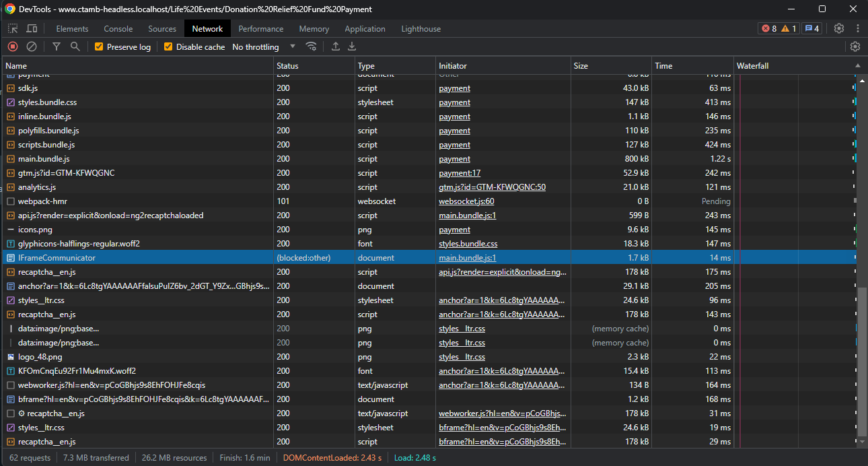Open the Network panel settings gear
This screenshot has height=466, width=868.
[855, 46]
